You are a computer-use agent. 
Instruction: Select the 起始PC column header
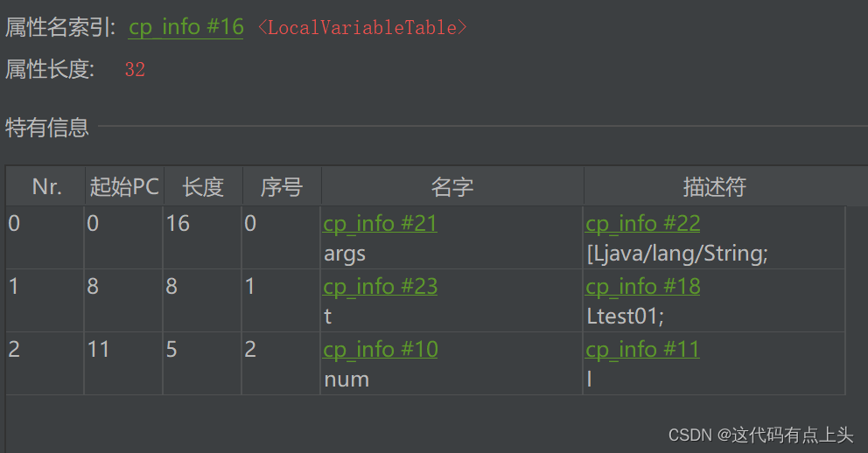pyautogui.click(x=124, y=187)
